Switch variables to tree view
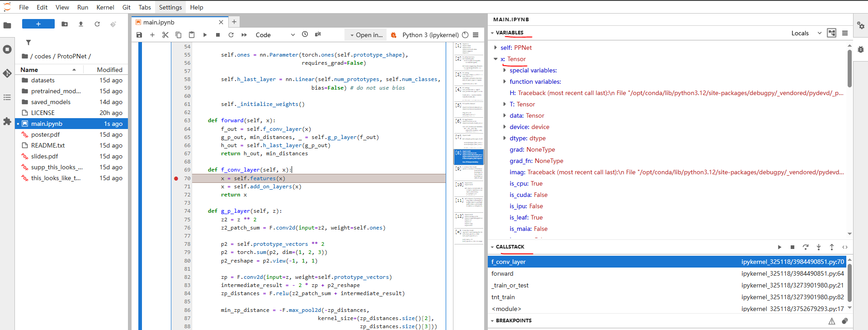This screenshot has width=868, height=330. click(x=831, y=33)
